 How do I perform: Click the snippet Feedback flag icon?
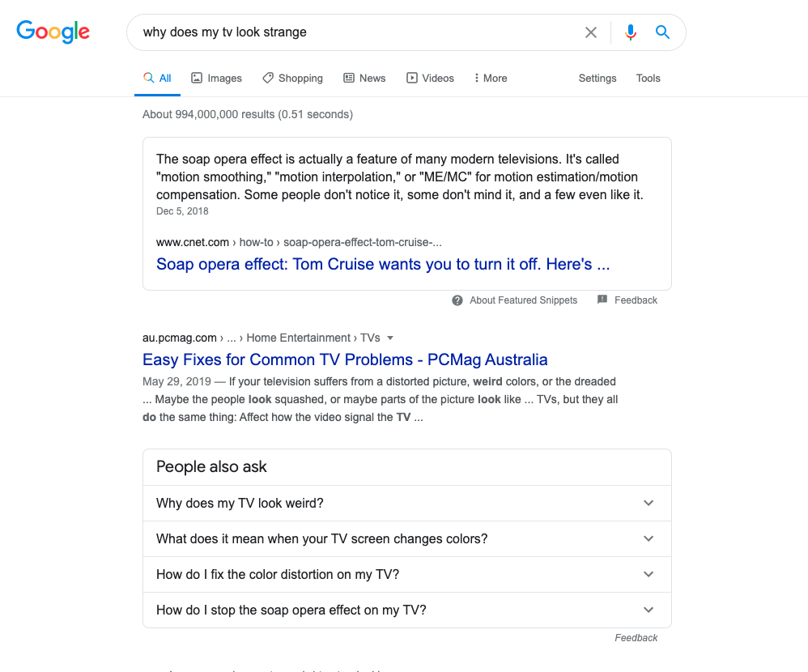point(602,300)
